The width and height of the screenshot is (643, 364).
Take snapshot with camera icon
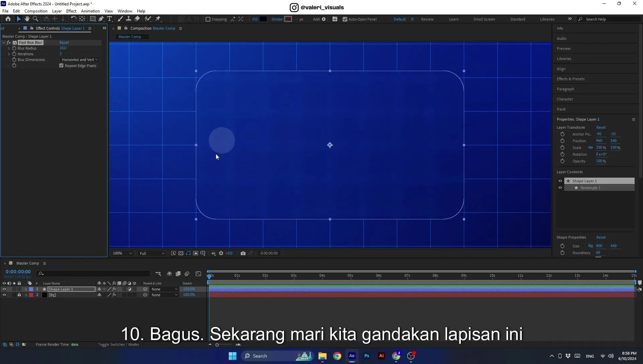[x=243, y=253]
